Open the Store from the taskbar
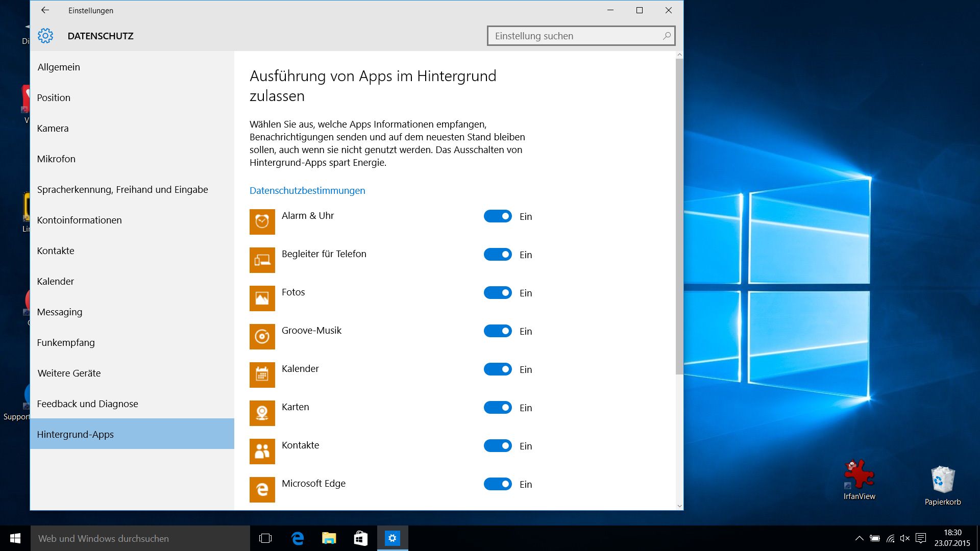 tap(361, 538)
